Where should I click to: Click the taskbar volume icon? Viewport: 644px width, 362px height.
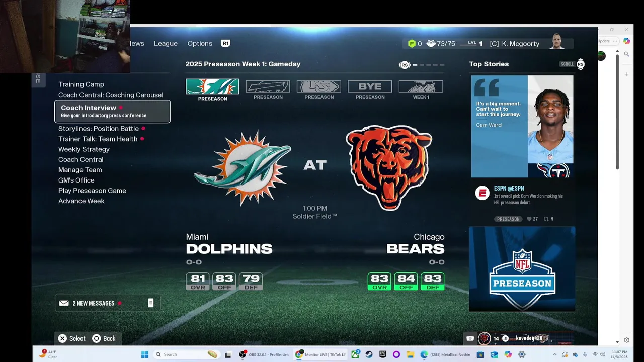[602, 354]
